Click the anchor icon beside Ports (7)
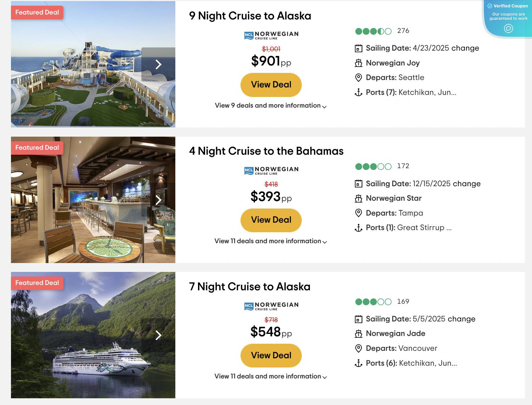Screen dimensions: 532x405 click(x=358, y=92)
